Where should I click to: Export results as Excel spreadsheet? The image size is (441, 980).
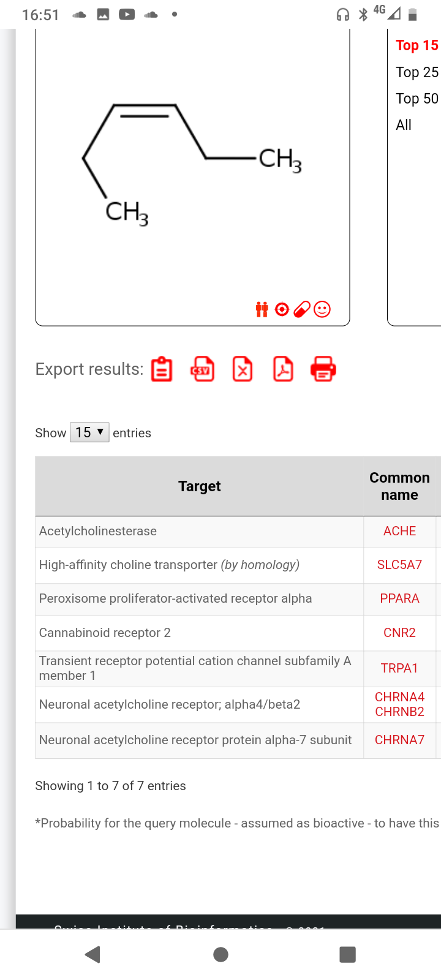coord(243,369)
